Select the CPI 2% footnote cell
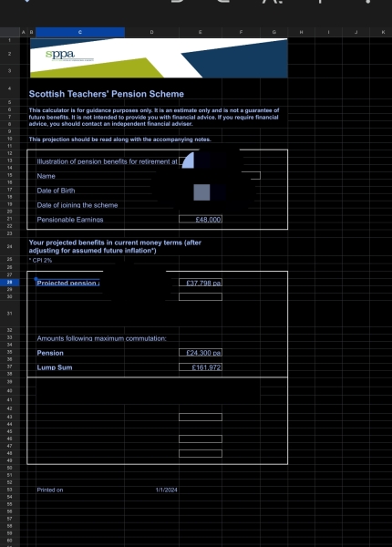Screen dimensions: 392x547 click(41, 260)
